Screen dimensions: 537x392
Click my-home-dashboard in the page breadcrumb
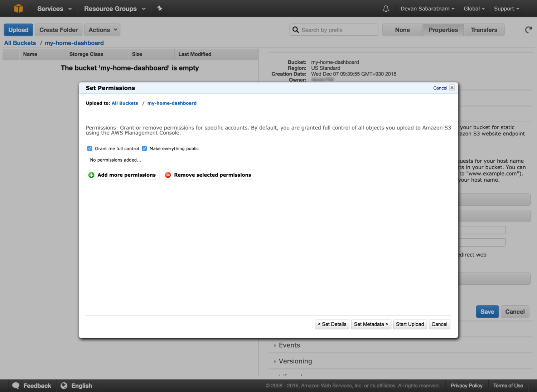click(74, 43)
